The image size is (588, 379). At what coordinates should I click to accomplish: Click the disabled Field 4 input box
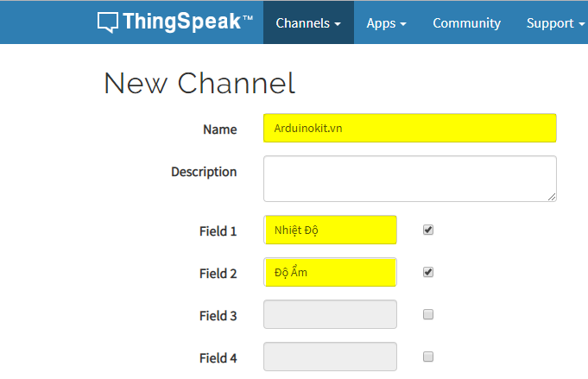pos(330,357)
